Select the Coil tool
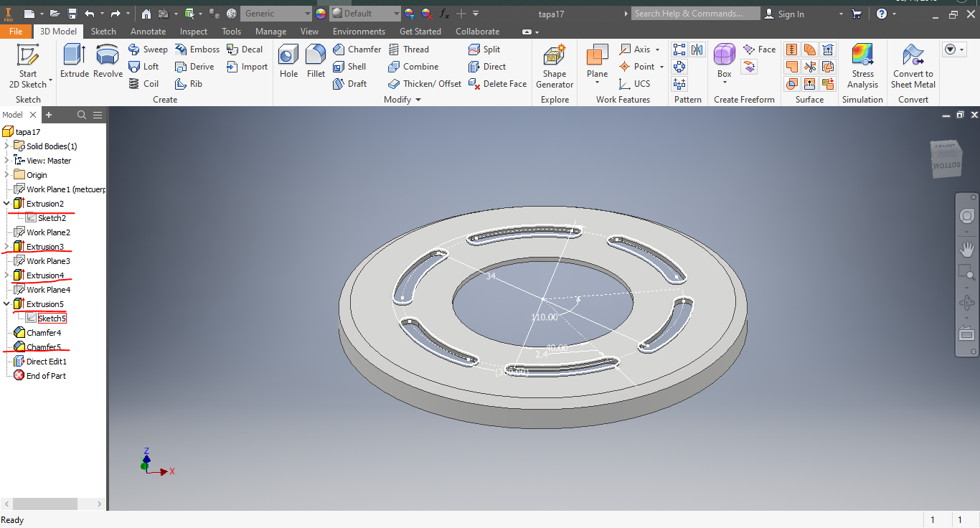Viewport: 980px width, 528px height. [143, 84]
